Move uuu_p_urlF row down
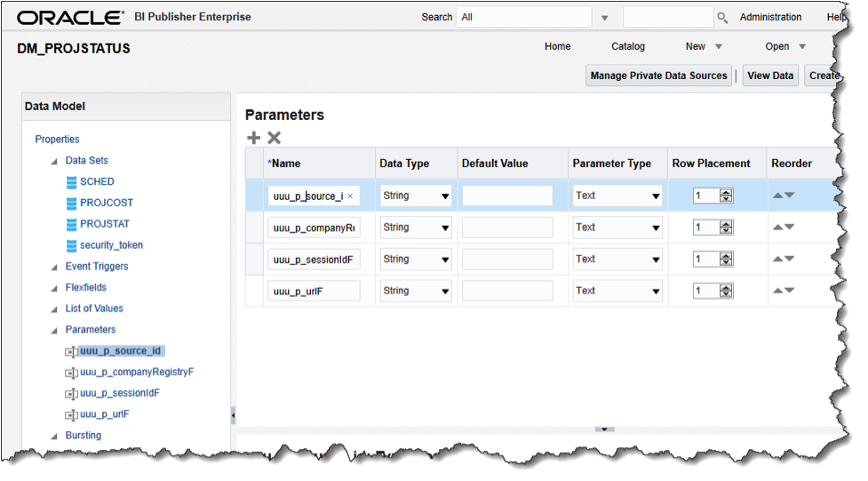Viewport: 868px width, 481px height. 790,291
